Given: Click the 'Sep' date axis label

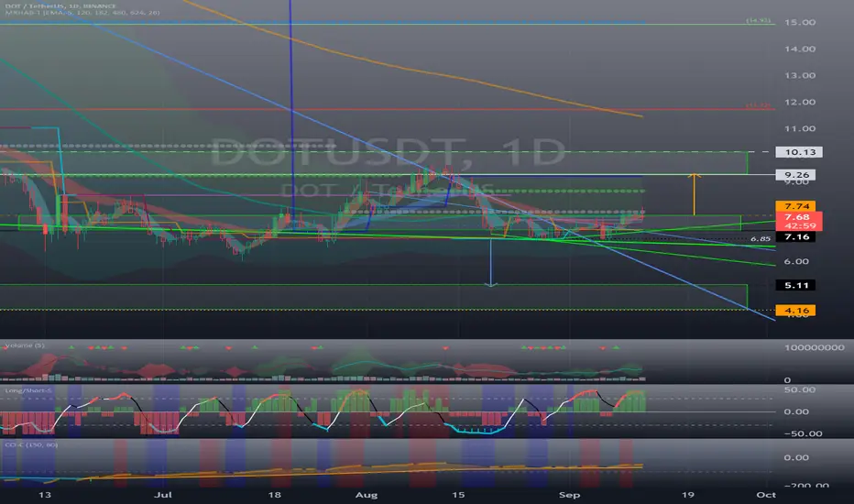Looking at the screenshot, I should click(x=569, y=495).
